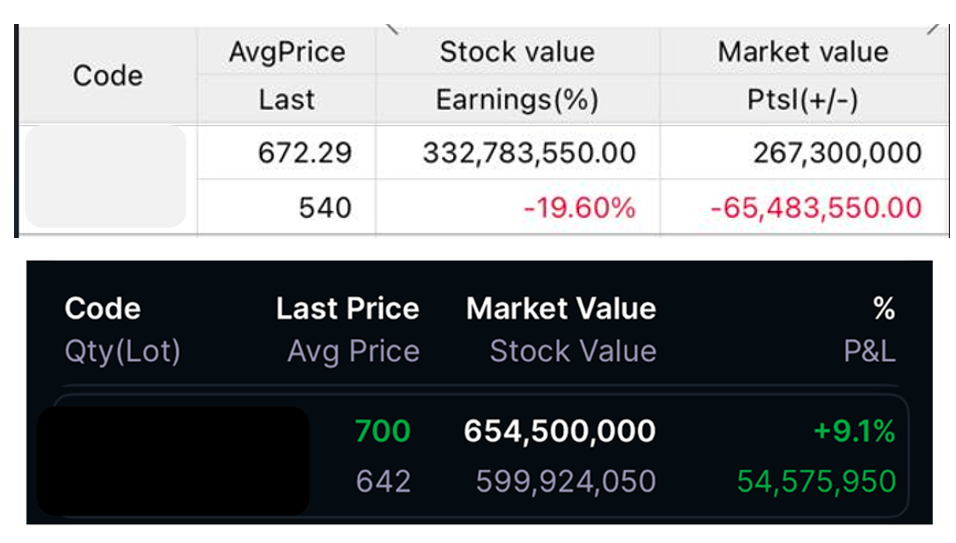Click the 332,783,550.00 stock value
This screenshot has height=543, width=956.
(529, 153)
